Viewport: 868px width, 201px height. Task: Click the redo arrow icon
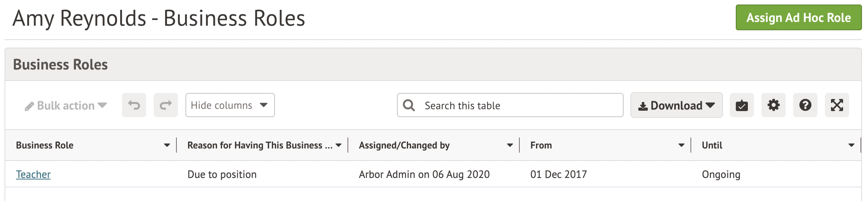pos(165,105)
